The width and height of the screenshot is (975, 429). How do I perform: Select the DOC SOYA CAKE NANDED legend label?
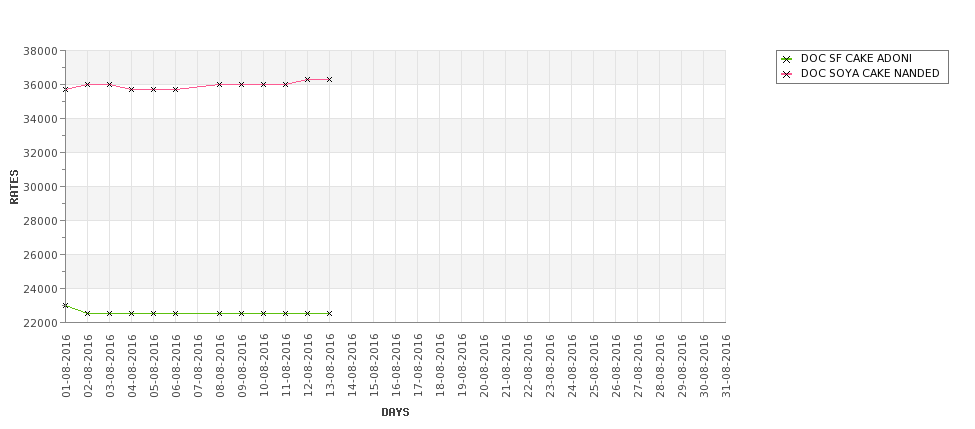(870, 73)
